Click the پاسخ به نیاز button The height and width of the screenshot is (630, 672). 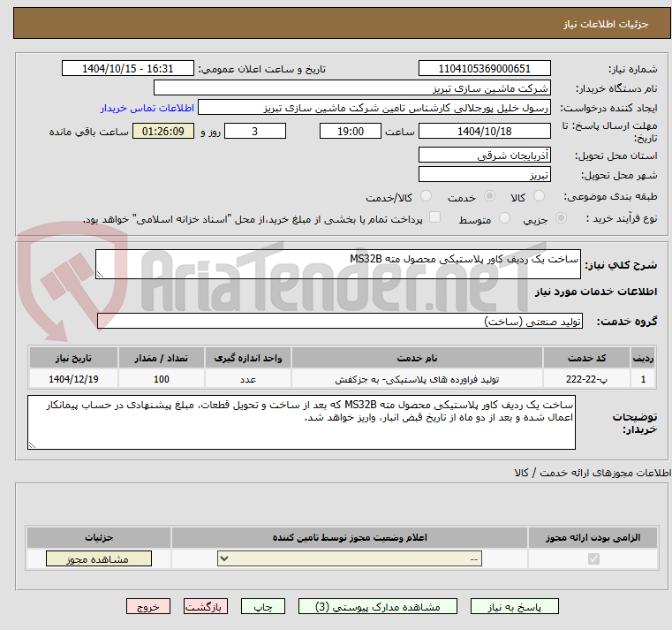514,607
